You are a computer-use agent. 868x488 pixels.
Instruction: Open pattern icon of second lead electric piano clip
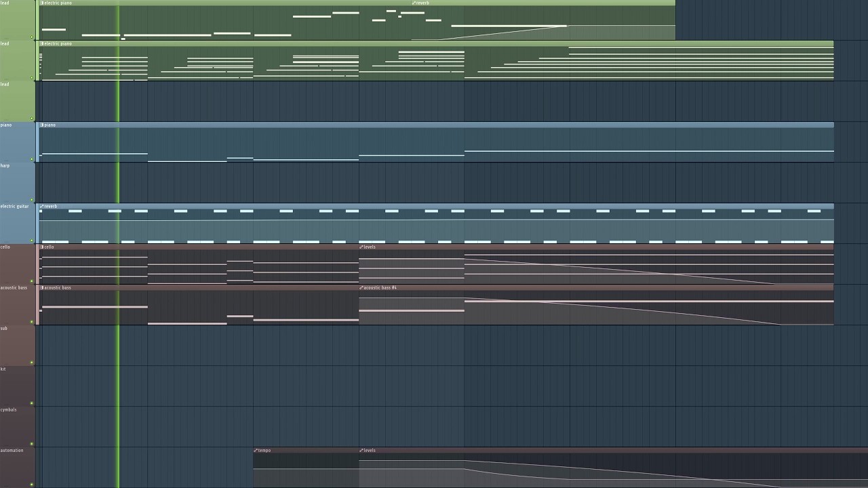tap(42, 43)
